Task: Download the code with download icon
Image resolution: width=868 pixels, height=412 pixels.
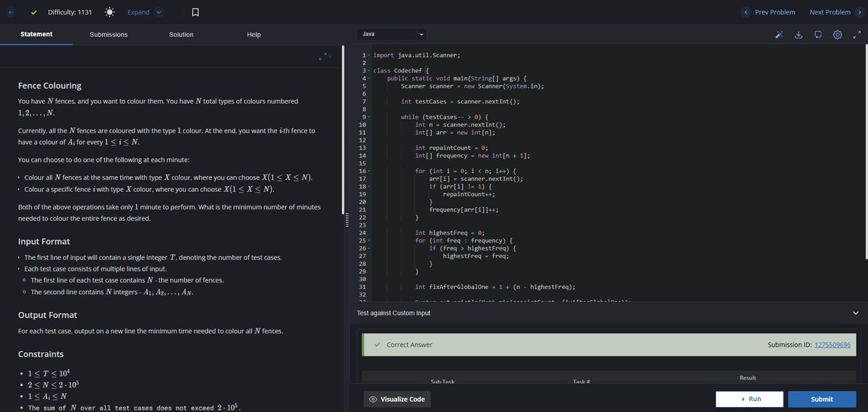Action: (799, 35)
